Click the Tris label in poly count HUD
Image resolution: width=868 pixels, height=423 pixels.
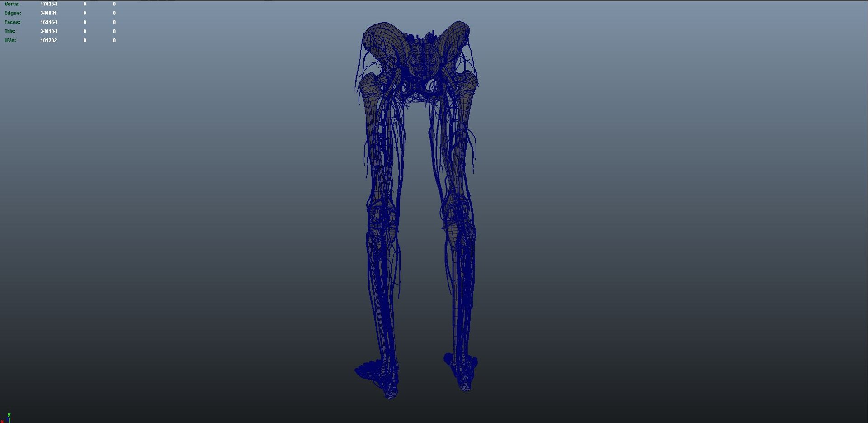[10, 31]
